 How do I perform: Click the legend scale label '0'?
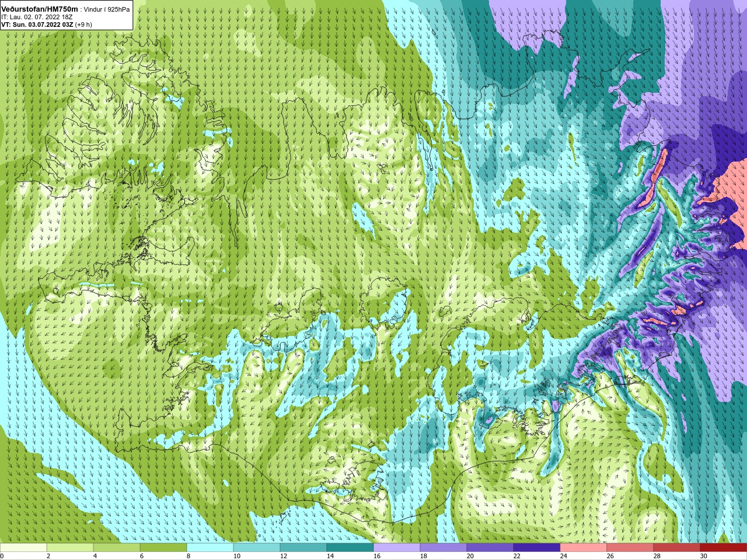click(2, 556)
